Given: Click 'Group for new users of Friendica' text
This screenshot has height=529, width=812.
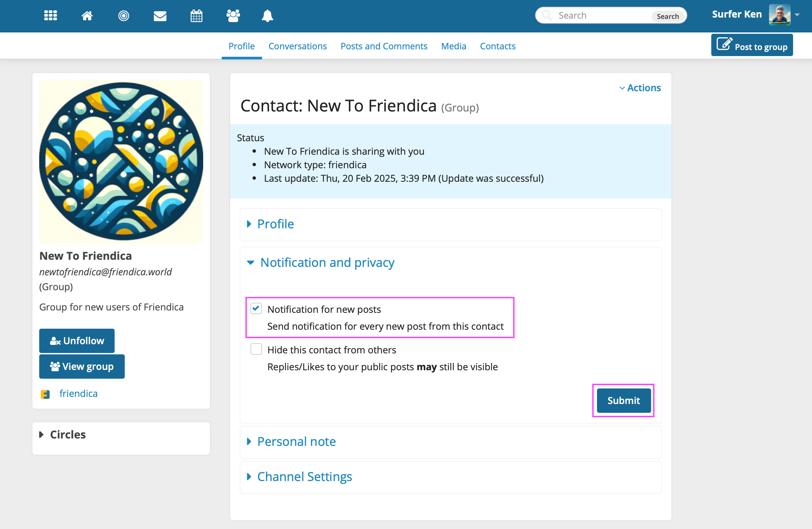Looking at the screenshot, I should click(112, 307).
